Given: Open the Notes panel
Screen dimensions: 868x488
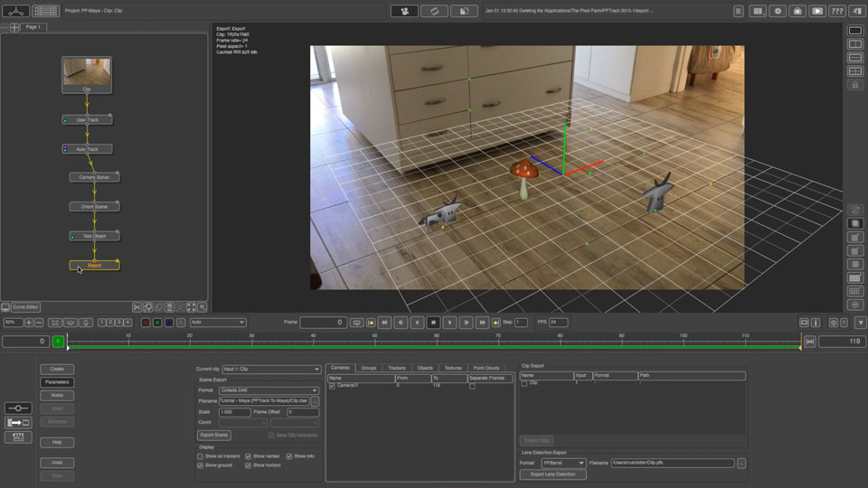Looking at the screenshot, I should (57, 395).
